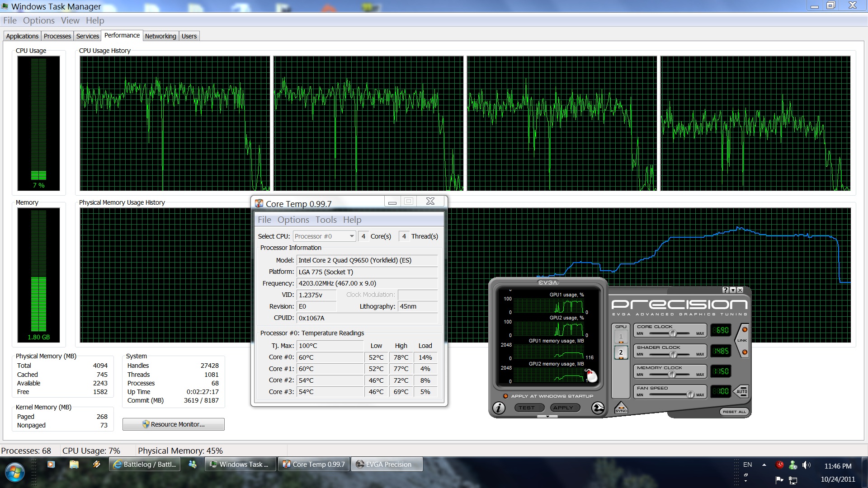Screen dimensions: 868x488
Task: Toggle fan speed AUTO mode
Action: (x=742, y=391)
